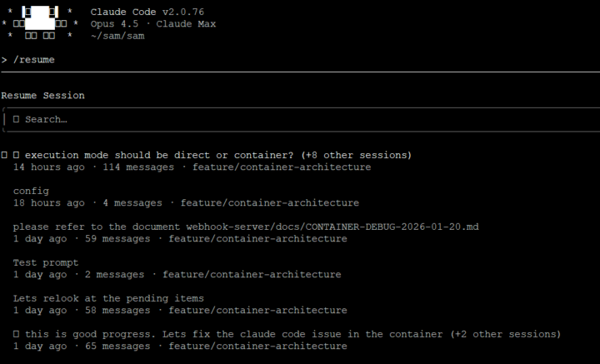Click the "Opus 4.5 · Claude Max" model label
This screenshot has width=600, height=364.
(153, 24)
